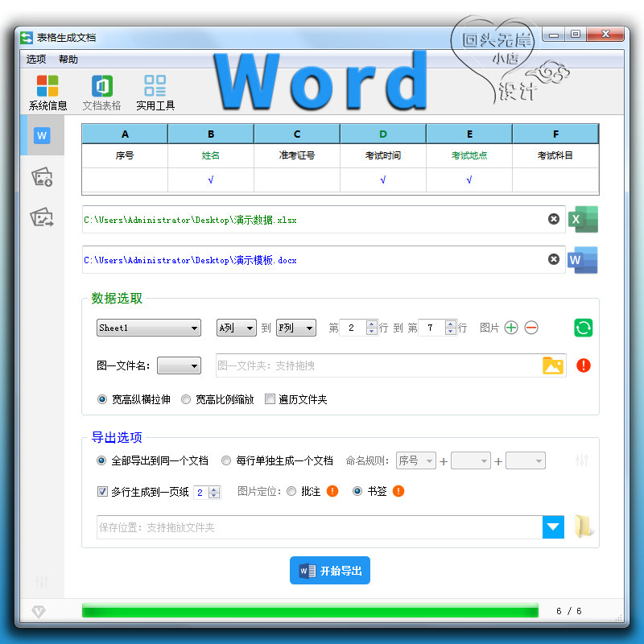The image size is (644, 644).
Task: Click the column F header
Action: [x=555, y=134]
